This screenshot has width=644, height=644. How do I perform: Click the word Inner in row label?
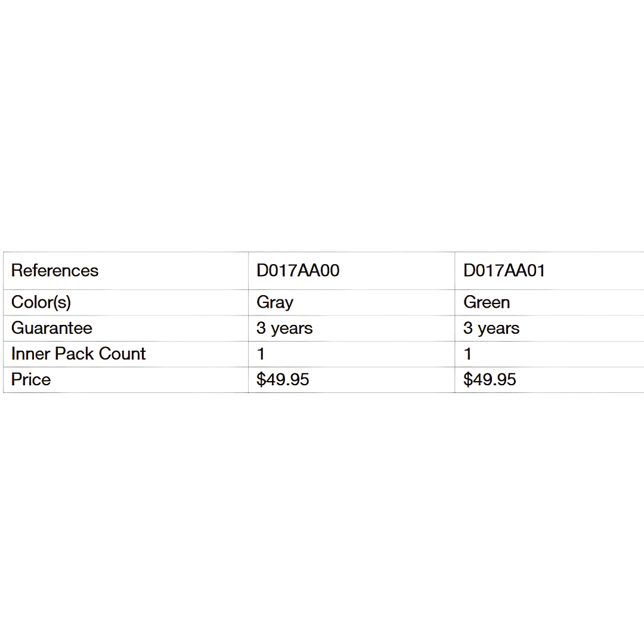point(30,354)
